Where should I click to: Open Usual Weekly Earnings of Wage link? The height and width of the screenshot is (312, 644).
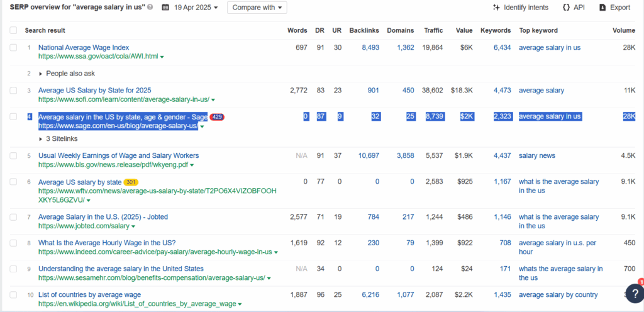tap(119, 155)
